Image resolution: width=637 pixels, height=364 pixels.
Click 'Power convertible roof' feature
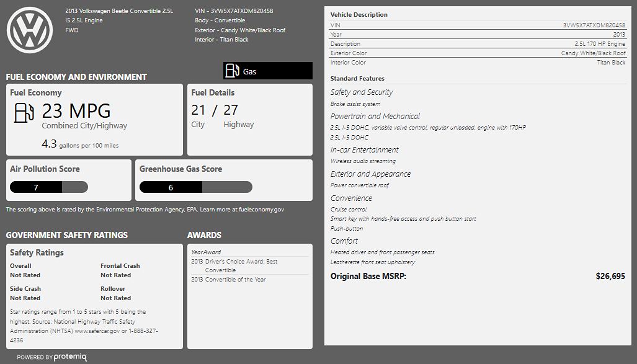point(360,185)
